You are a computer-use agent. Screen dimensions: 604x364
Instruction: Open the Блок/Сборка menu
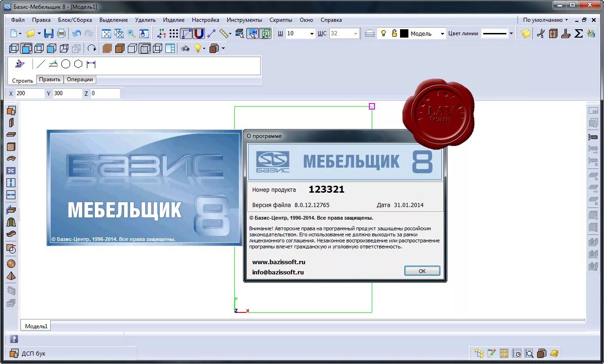tap(75, 20)
